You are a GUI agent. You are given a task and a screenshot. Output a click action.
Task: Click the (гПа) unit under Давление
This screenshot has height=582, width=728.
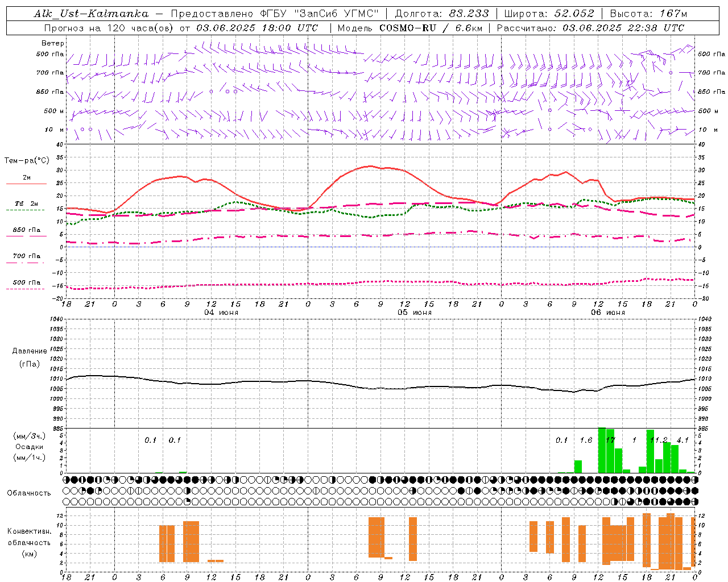(x=30, y=364)
